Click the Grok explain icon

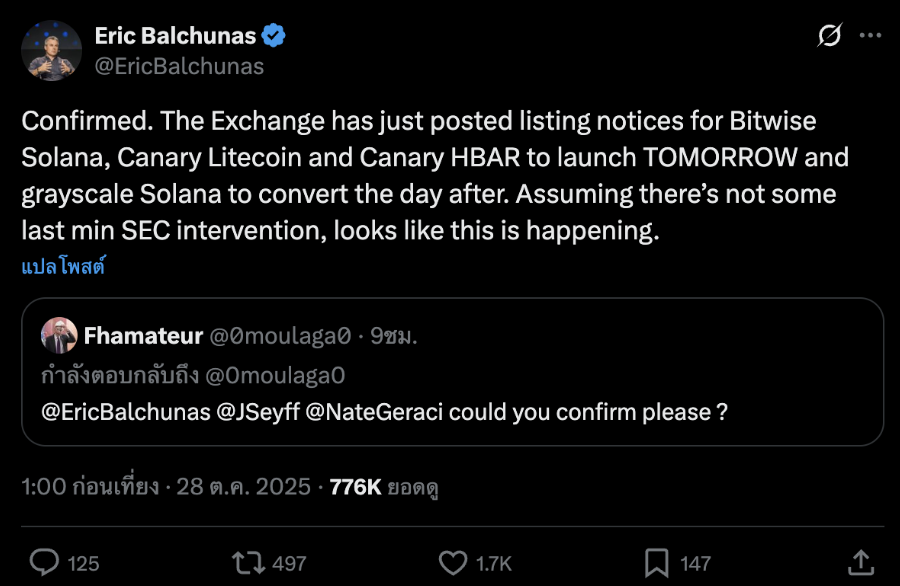click(x=829, y=36)
